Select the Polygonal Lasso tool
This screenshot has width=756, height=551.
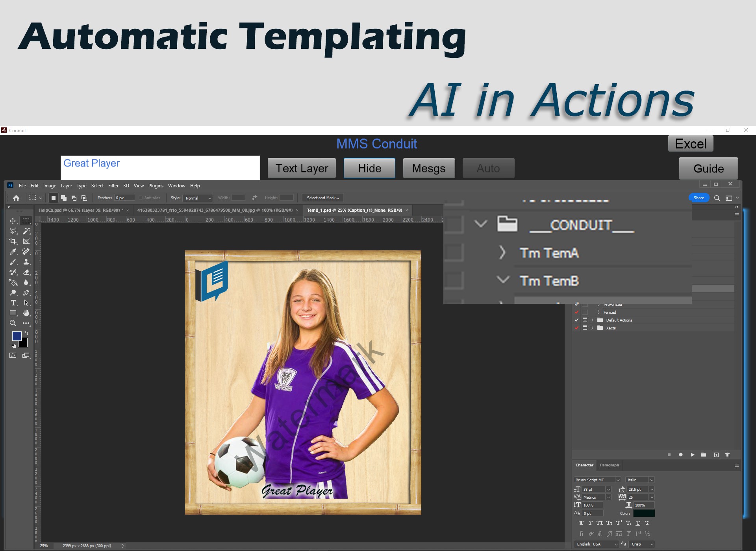(x=13, y=231)
